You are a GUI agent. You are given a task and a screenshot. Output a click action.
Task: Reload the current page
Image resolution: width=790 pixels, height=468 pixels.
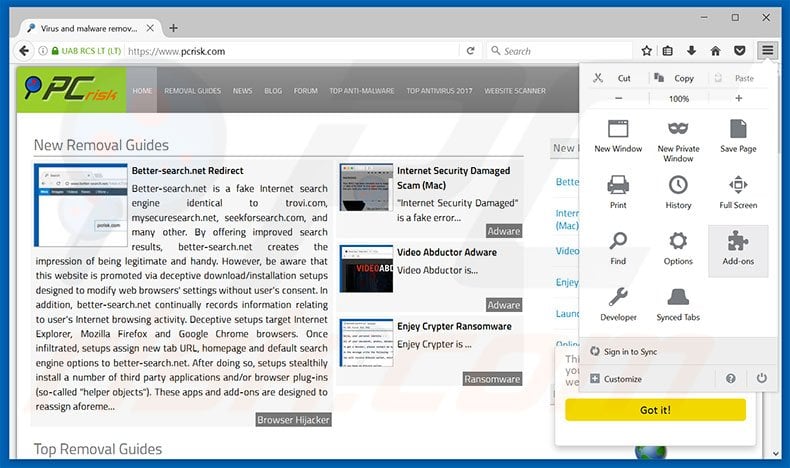(470, 51)
